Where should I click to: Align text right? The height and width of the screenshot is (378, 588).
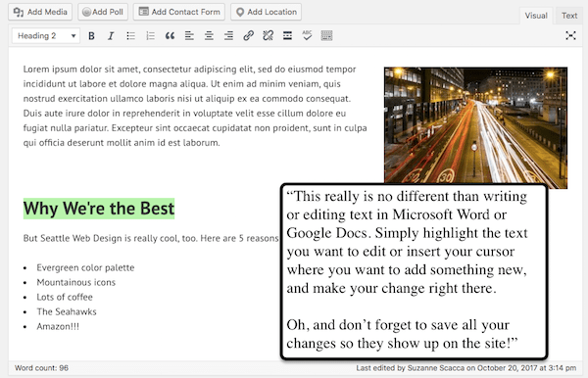pos(228,36)
